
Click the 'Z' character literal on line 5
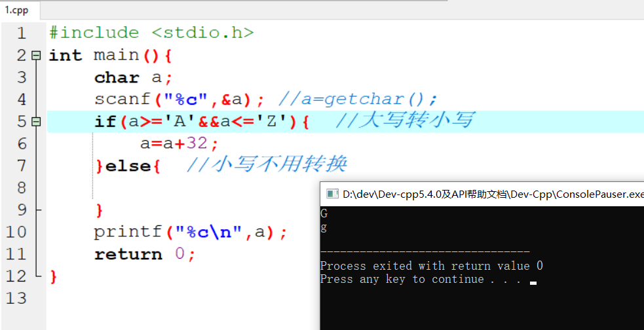tap(271, 122)
